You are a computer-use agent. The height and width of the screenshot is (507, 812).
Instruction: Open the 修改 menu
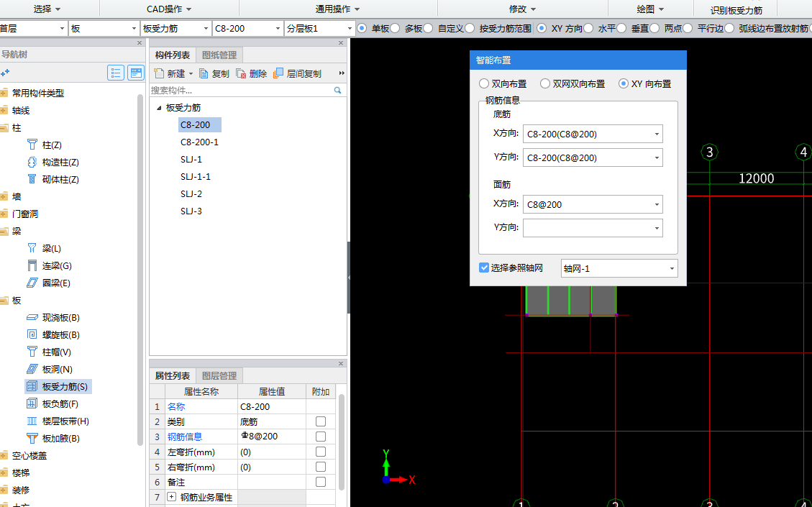tap(522, 9)
